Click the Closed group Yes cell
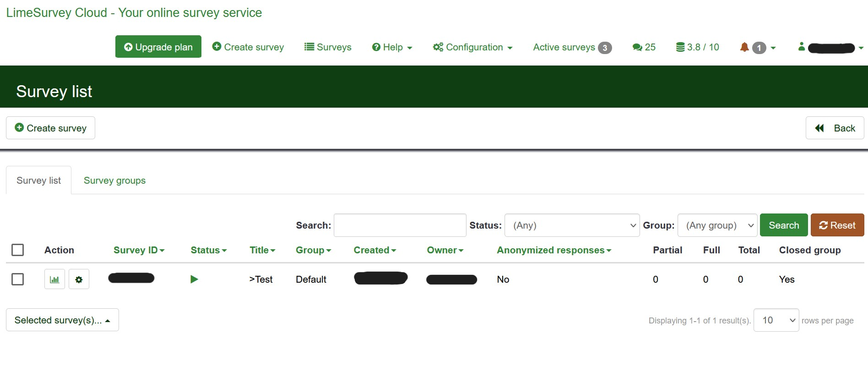 pos(787,279)
